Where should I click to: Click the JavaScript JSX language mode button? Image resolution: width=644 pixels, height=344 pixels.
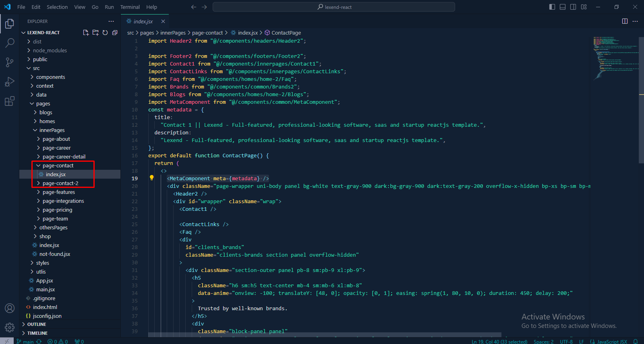click(x=611, y=342)
